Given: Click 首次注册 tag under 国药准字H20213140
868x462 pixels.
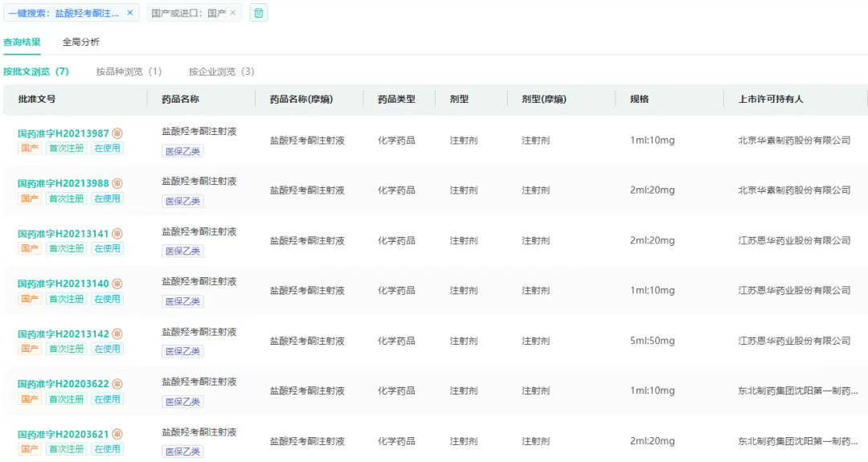Looking at the screenshot, I should [x=66, y=299].
